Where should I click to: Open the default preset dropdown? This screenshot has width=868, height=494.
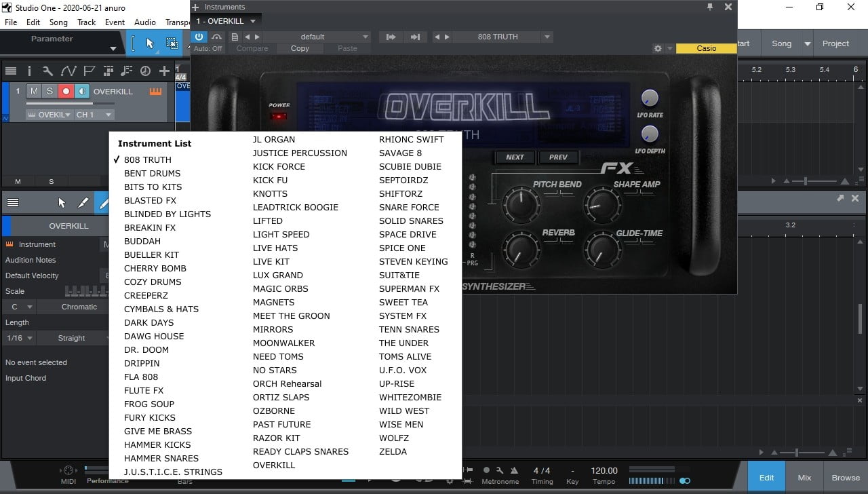(366, 37)
